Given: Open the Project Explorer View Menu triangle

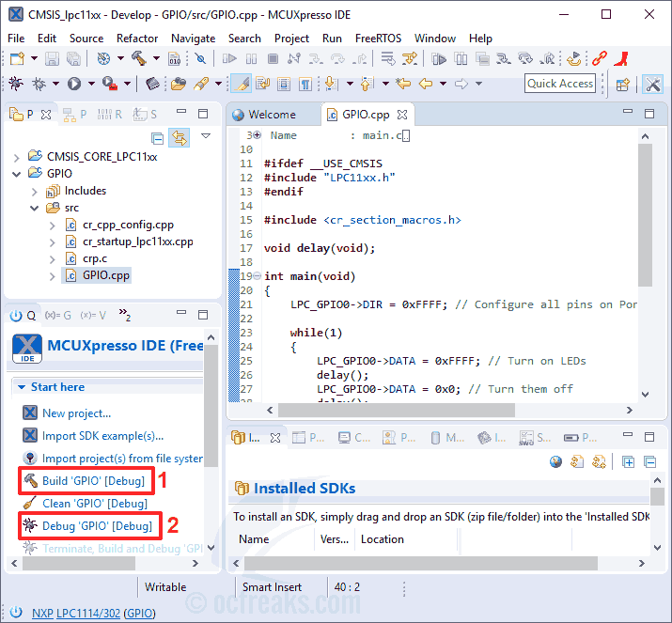Looking at the screenshot, I should point(206,136).
